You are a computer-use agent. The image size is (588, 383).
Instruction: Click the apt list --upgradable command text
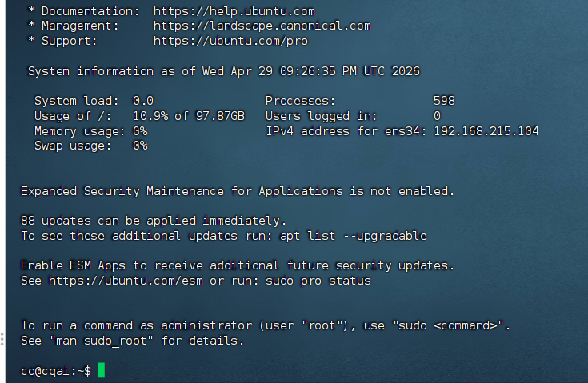tap(354, 236)
